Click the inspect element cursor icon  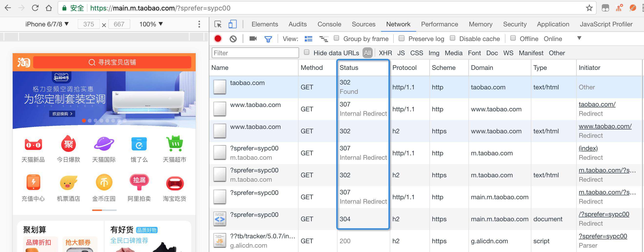218,24
